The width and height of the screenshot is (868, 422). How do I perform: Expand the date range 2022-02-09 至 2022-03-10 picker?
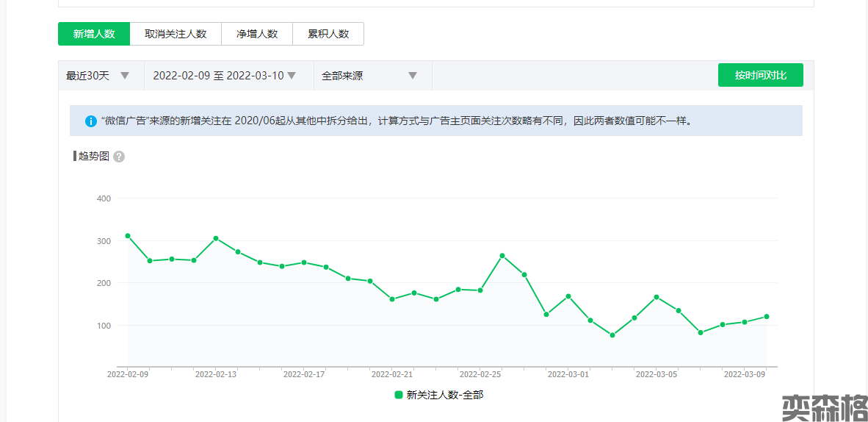(x=225, y=76)
